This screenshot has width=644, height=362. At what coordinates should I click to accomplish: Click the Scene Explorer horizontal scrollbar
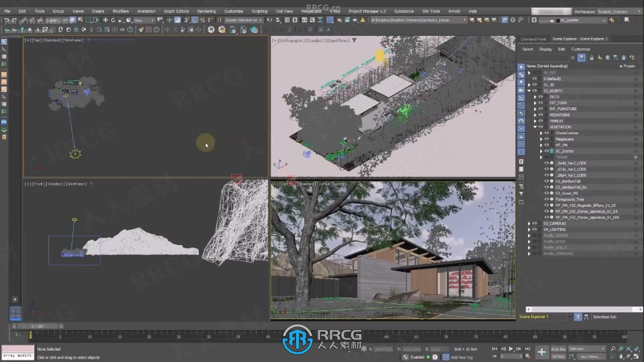tap(584, 309)
